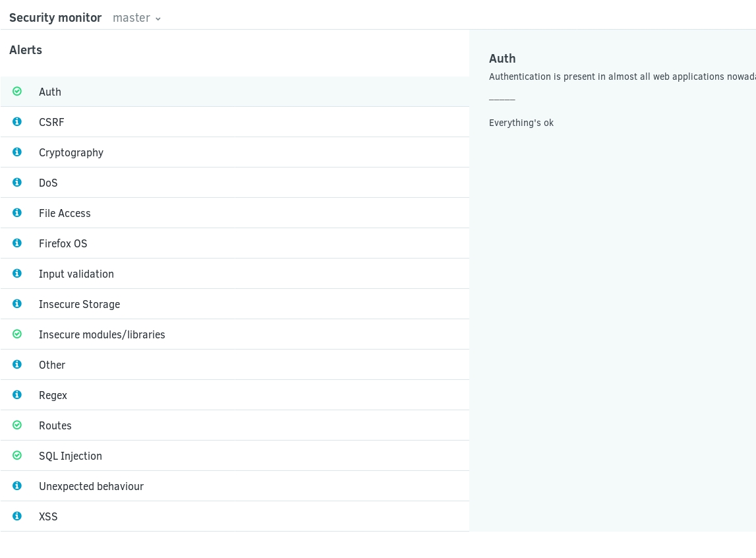Open the Insecure Storage alert
756x558 pixels.
[x=235, y=304]
